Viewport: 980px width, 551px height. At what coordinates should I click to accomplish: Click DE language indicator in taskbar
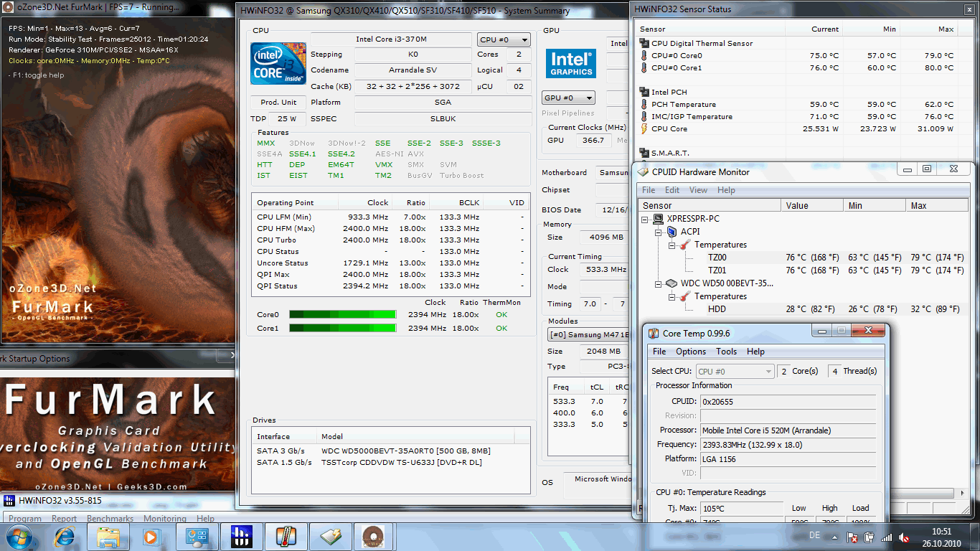pyautogui.click(x=814, y=535)
